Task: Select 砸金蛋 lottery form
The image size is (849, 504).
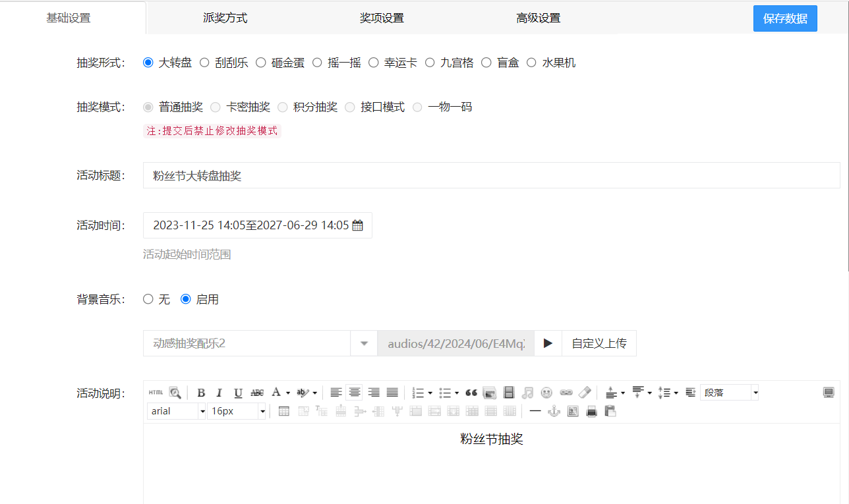Action: (x=261, y=63)
